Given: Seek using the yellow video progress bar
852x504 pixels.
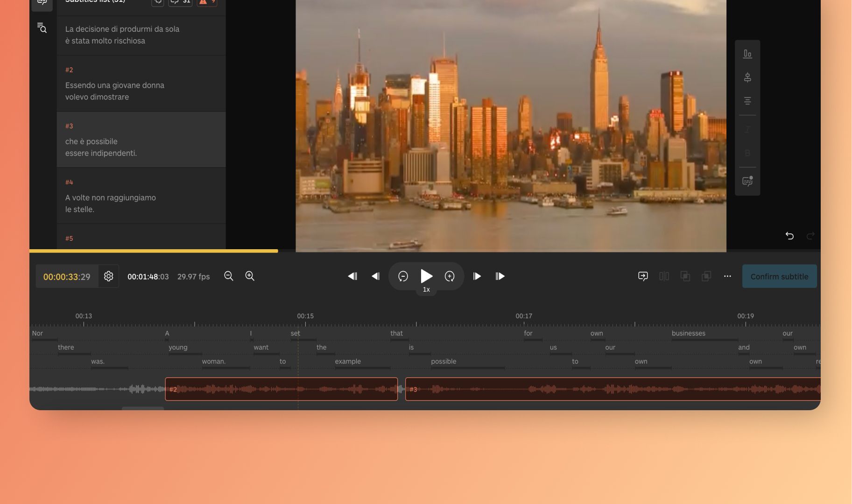Looking at the screenshot, I should point(154,251).
